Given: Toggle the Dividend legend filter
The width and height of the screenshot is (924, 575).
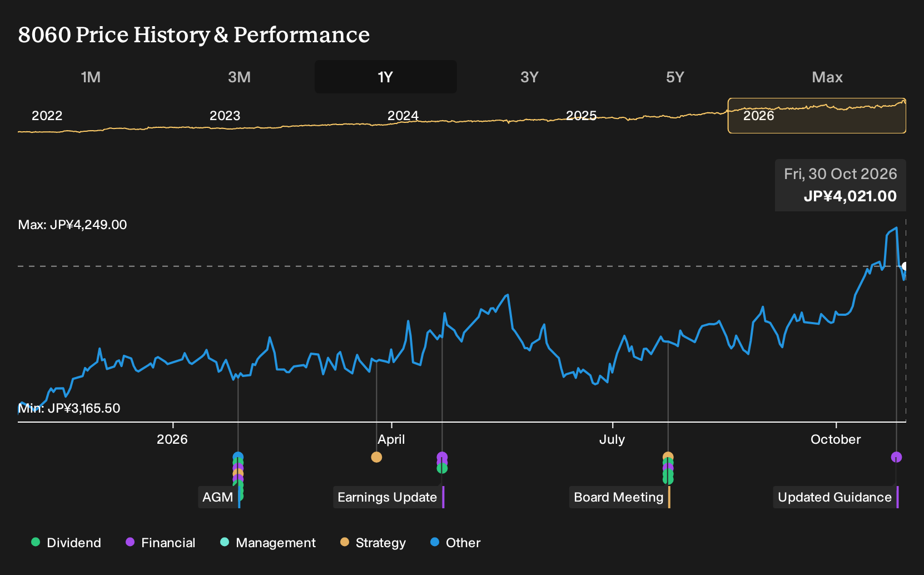Looking at the screenshot, I should point(66,543).
